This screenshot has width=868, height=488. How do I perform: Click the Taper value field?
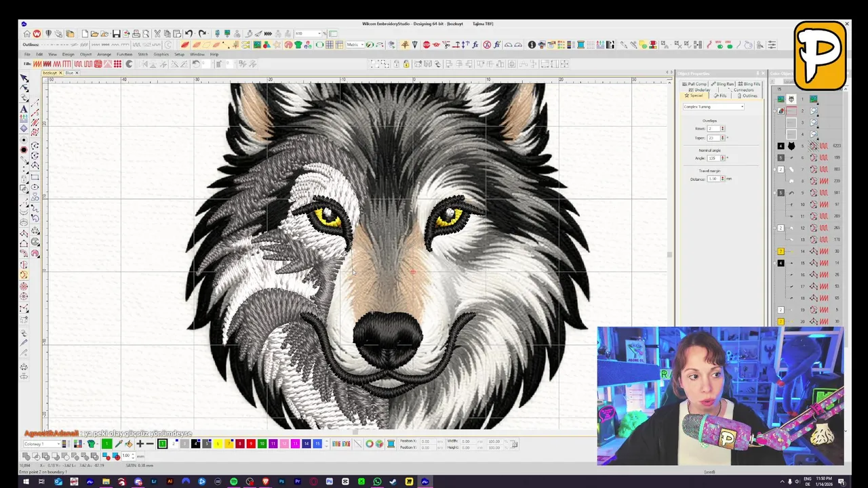(713, 138)
